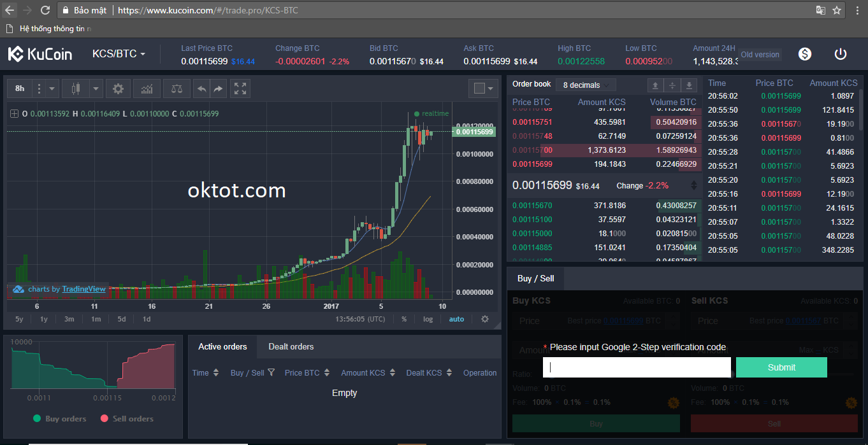Toggle auto scale on the chart

456,319
